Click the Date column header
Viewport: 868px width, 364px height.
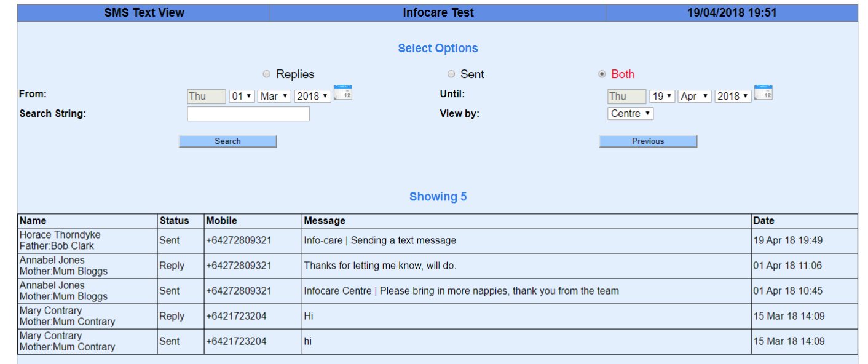pyautogui.click(x=763, y=221)
